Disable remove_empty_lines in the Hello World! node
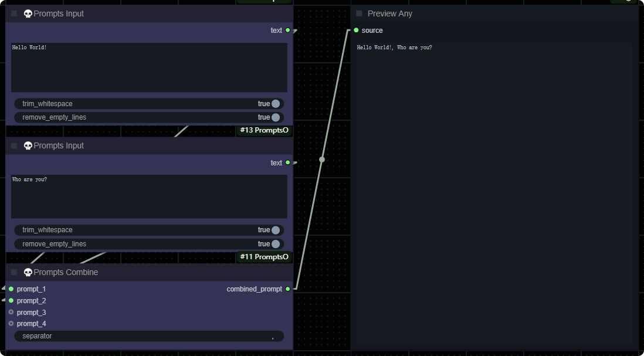 tap(275, 117)
